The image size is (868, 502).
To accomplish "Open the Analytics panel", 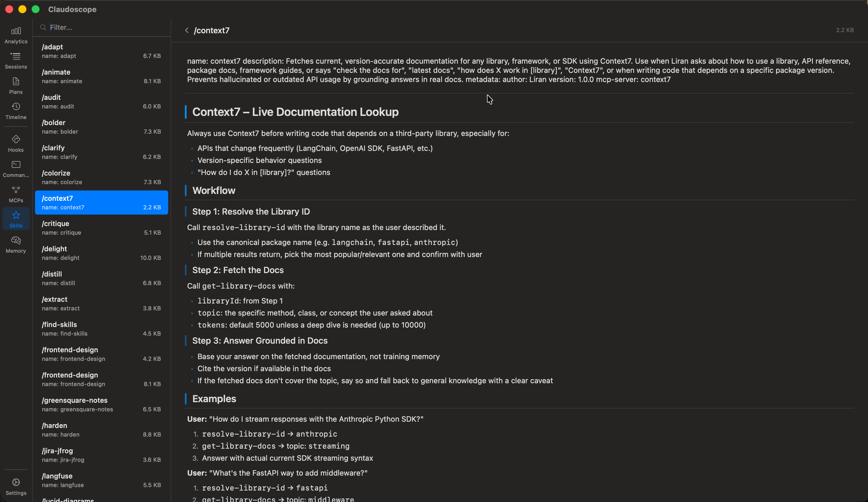I will tap(15, 34).
